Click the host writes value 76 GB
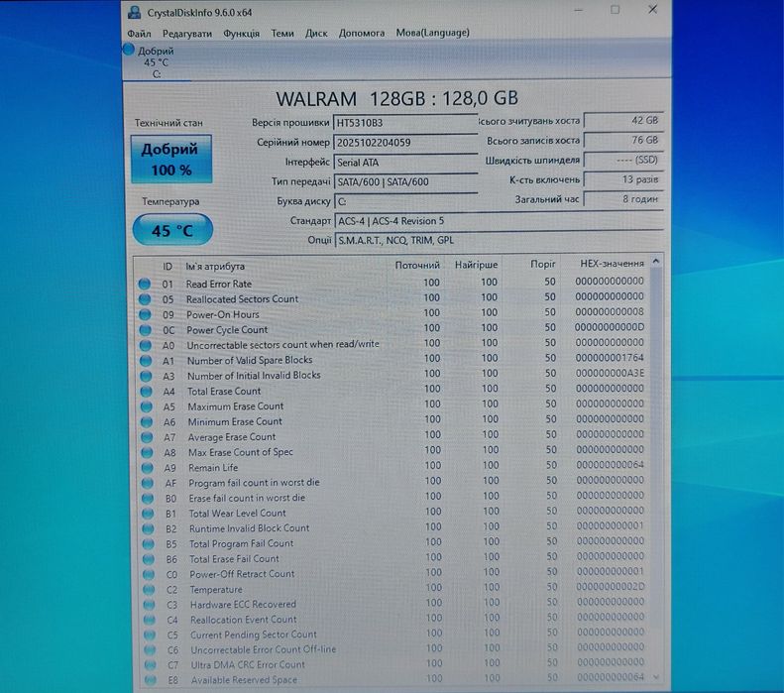The width and height of the screenshot is (784, 693). [x=623, y=140]
